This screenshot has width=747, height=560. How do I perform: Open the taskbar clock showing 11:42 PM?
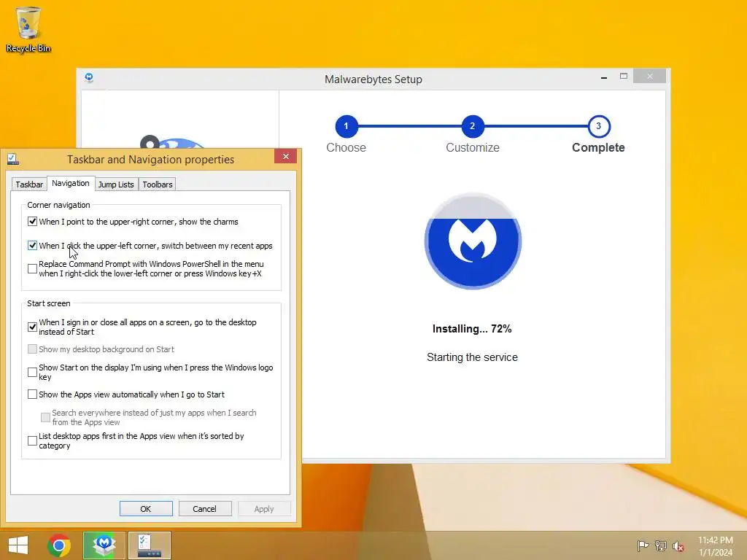716,546
